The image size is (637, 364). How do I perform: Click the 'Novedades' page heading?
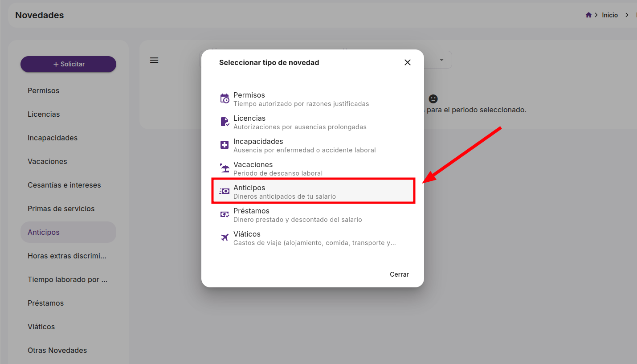(40, 15)
